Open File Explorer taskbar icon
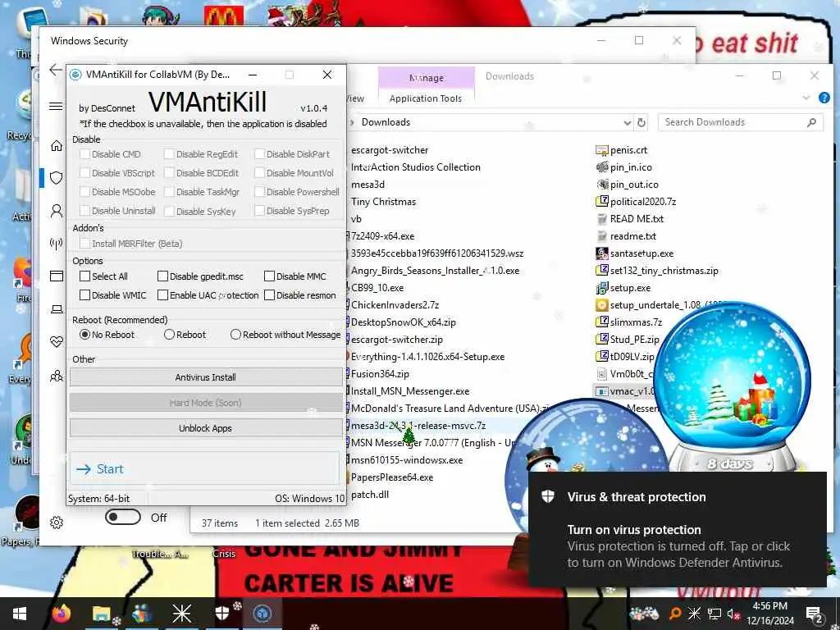 click(x=101, y=614)
